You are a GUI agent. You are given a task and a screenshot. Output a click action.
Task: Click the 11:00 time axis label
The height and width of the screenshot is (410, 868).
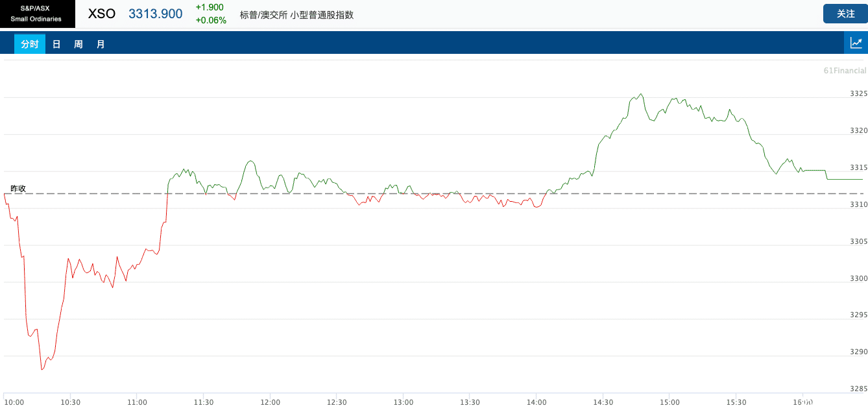(x=137, y=402)
